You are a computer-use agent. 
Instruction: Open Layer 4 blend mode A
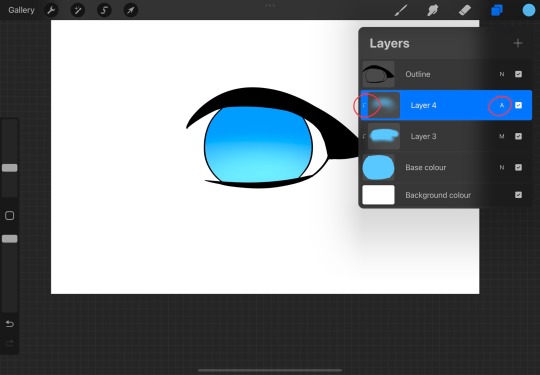502,105
